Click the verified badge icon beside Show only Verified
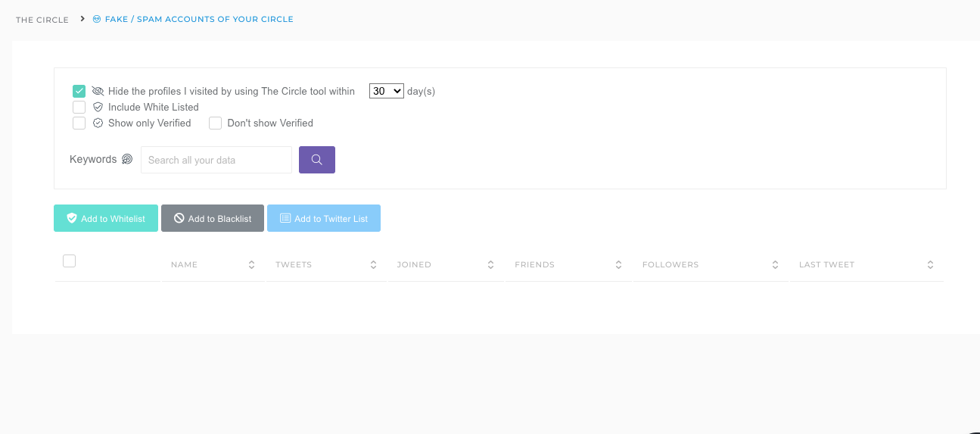 click(x=98, y=123)
